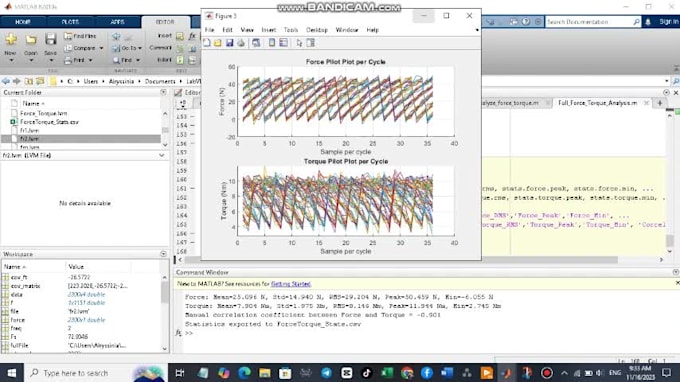Open File Explorer from the taskbar

coord(265,373)
